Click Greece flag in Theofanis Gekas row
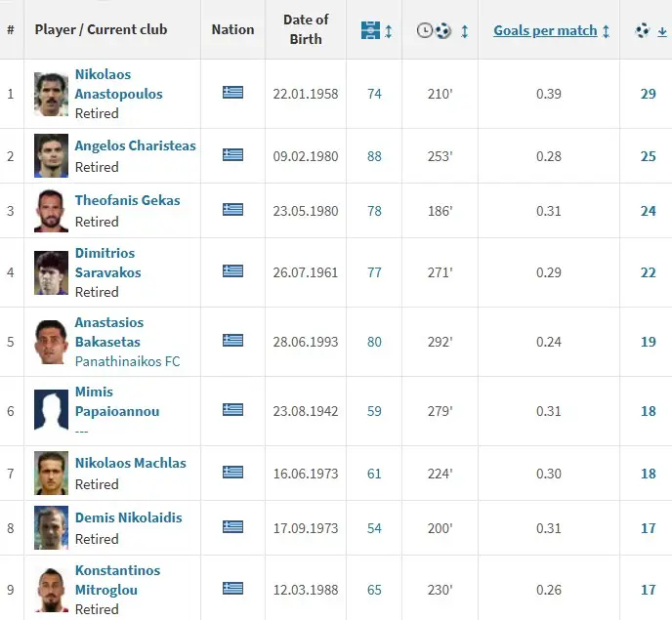 coord(232,209)
